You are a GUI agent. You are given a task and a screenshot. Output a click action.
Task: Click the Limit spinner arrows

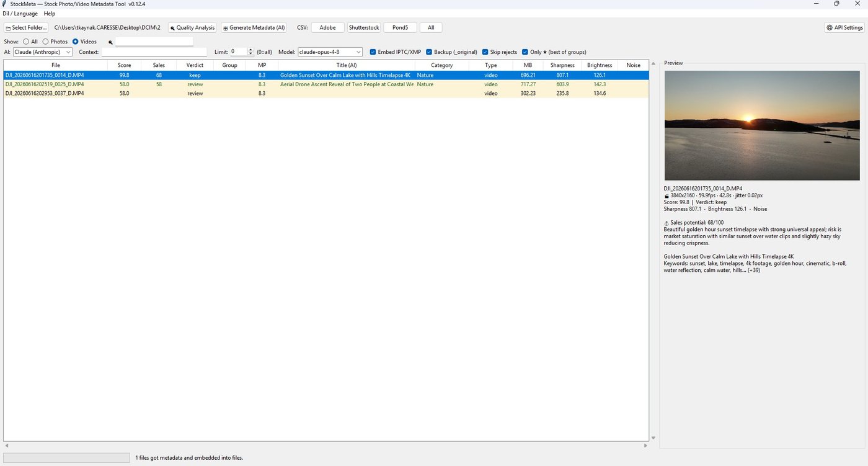(250, 52)
